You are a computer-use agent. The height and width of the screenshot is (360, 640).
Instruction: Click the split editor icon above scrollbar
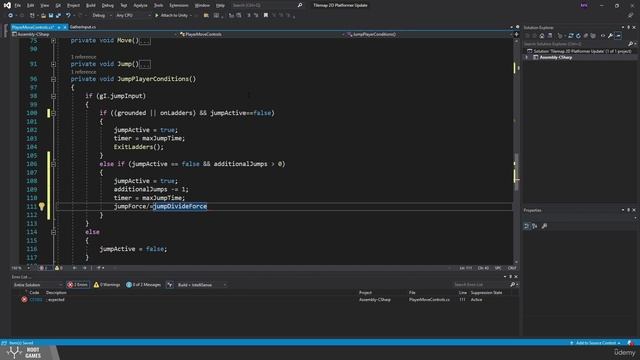coord(516,34)
